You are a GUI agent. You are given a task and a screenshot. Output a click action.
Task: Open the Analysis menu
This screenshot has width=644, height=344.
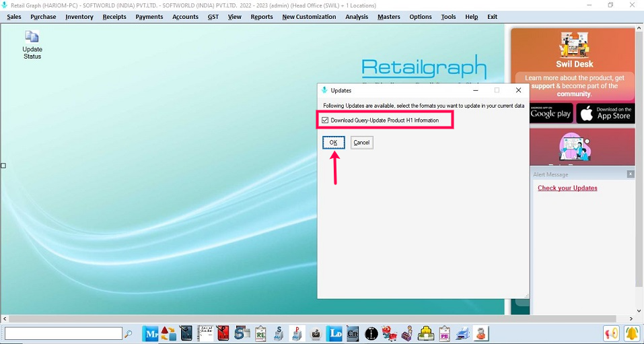pyautogui.click(x=357, y=17)
